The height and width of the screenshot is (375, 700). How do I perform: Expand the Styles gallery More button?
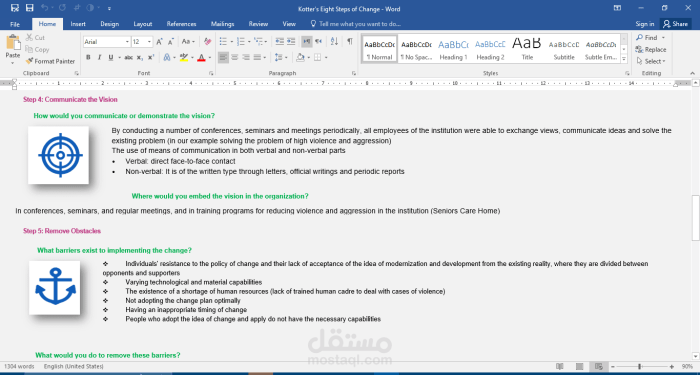pyautogui.click(x=624, y=59)
